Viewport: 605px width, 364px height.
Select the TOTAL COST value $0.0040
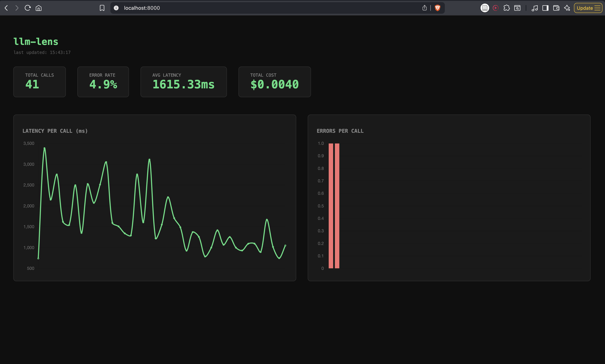point(274,84)
